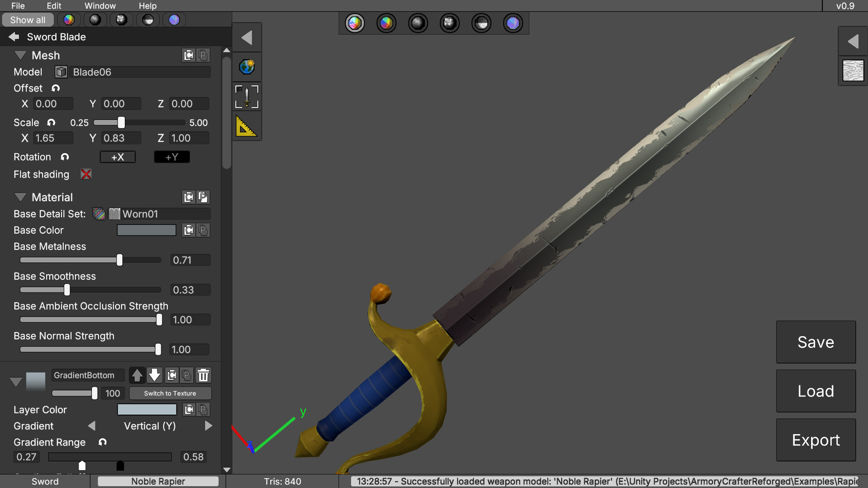Viewport: 868px width, 488px height.
Task: Select the normal map preview sphere
Action: coord(513,23)
